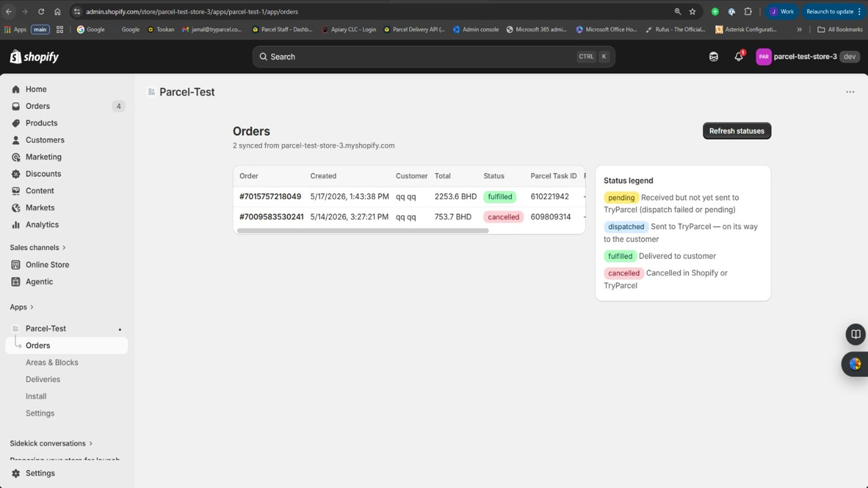868x488 pixels.
Task: Bookmark this page with the star icon
Action: click(x=692, y=11)
